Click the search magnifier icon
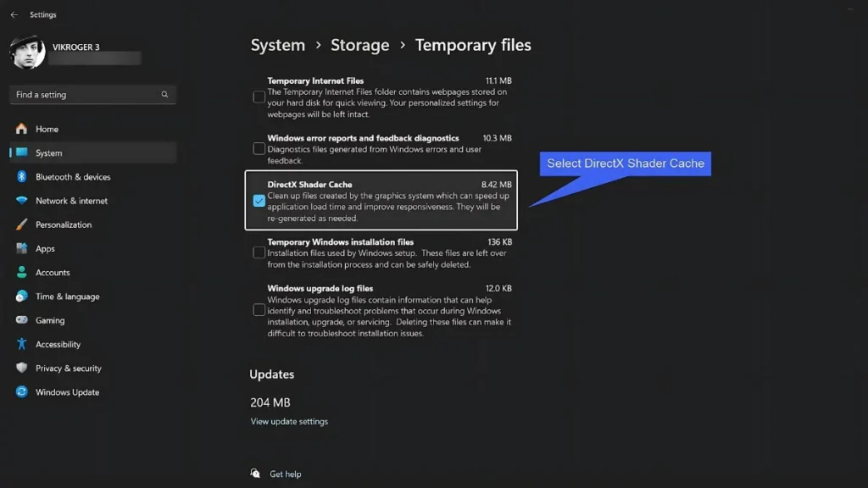 pyautogui.click(x=164, y=95)
